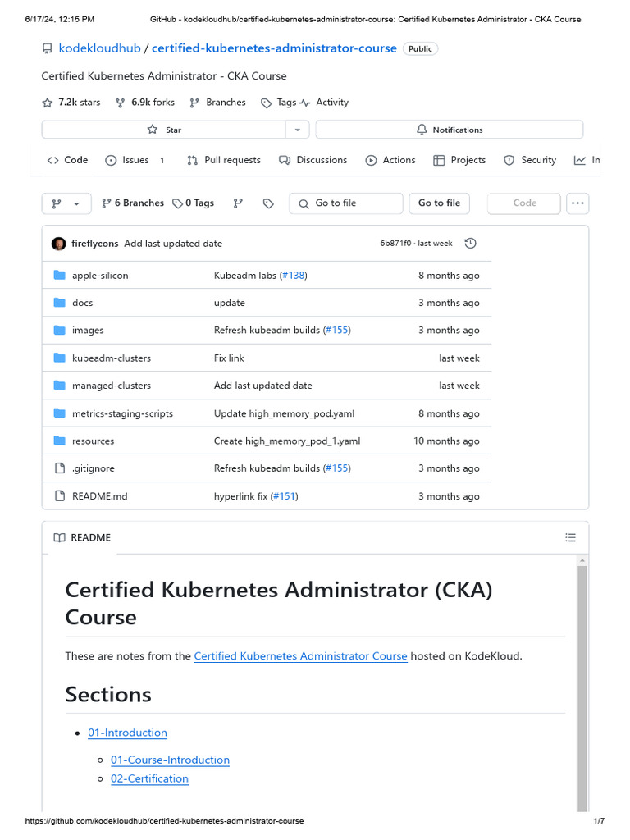Expand the greyed Code dropdown button
The image size is (630, 840).
pyautogui.click(x=524, y=203)
